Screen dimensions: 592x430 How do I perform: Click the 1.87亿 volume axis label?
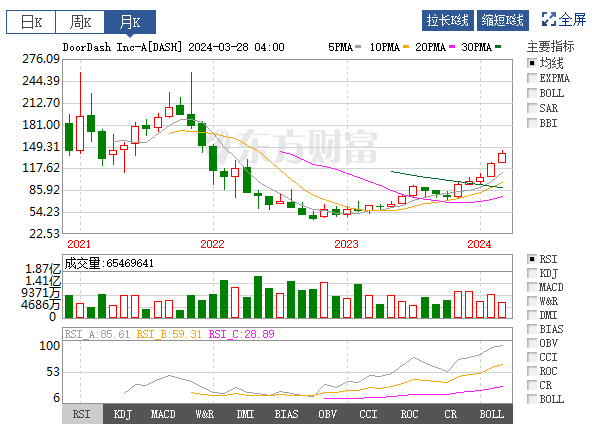coord(43,269)
